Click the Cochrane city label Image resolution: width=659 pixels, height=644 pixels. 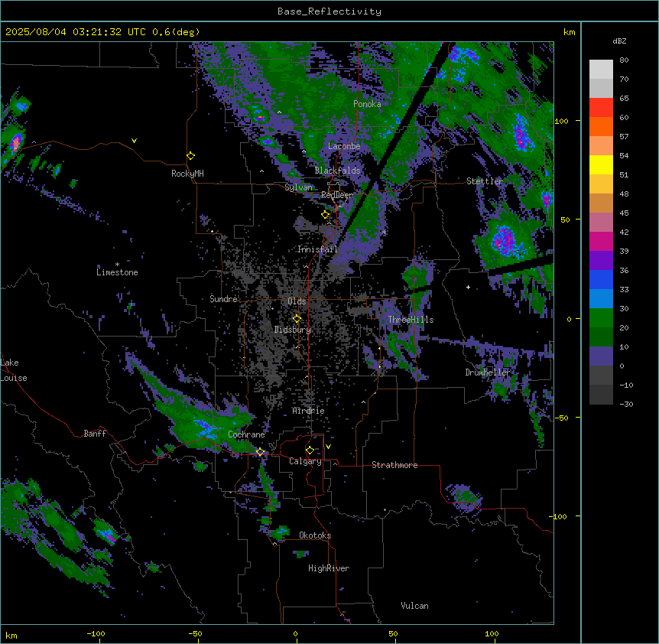(246, 434)
